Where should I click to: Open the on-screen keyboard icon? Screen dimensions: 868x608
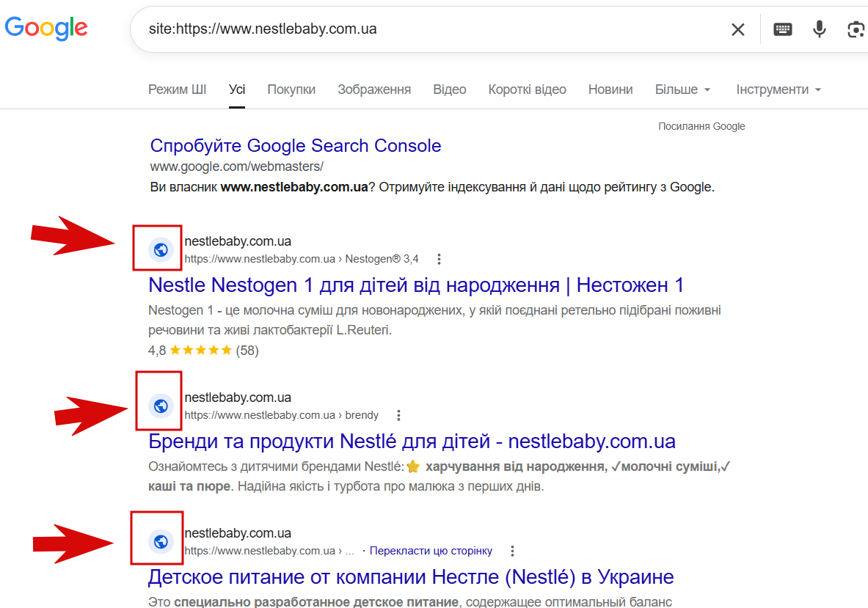tap(782, 29)
